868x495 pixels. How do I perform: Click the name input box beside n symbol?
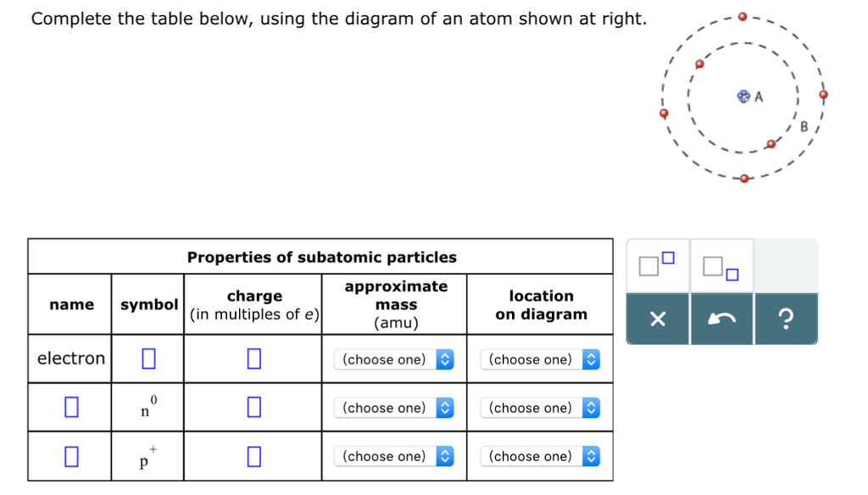point(70,407)
